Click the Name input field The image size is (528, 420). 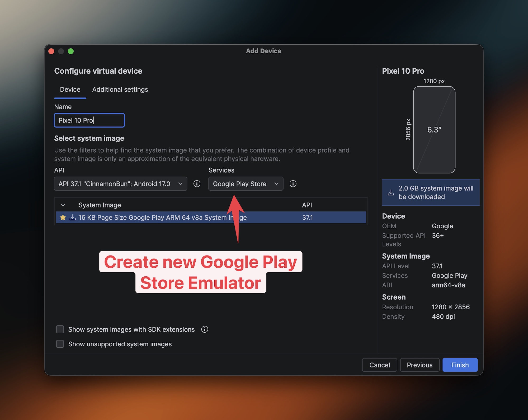[x=89, y=120]
